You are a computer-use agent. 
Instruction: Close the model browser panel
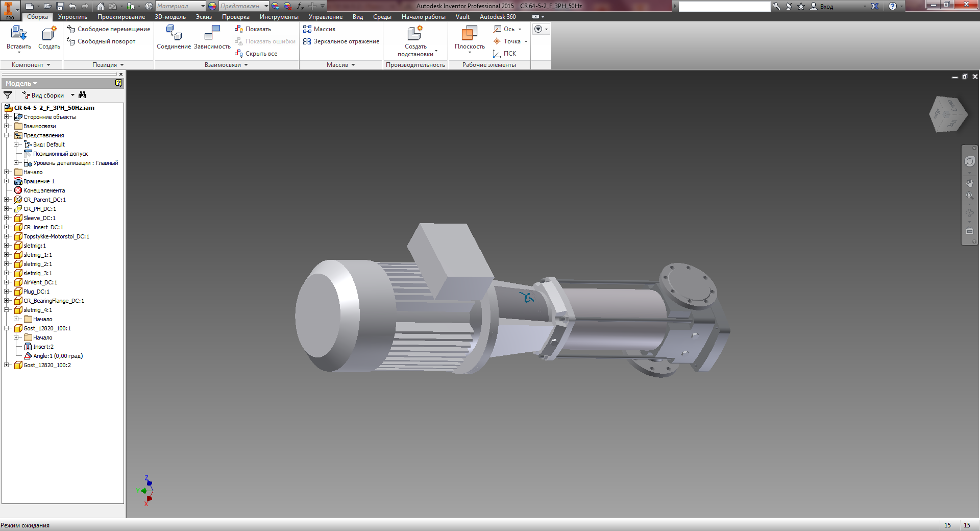[121, 74]
